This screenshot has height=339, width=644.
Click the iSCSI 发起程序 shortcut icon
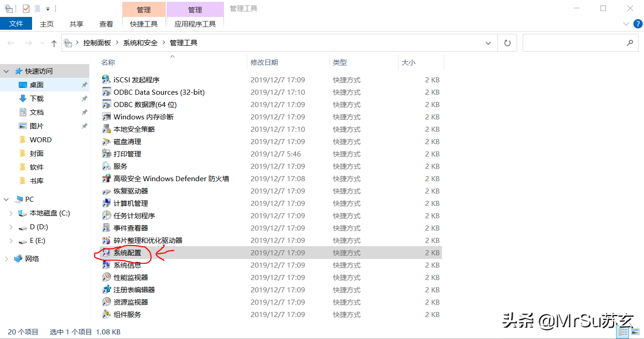coord(106,80)
